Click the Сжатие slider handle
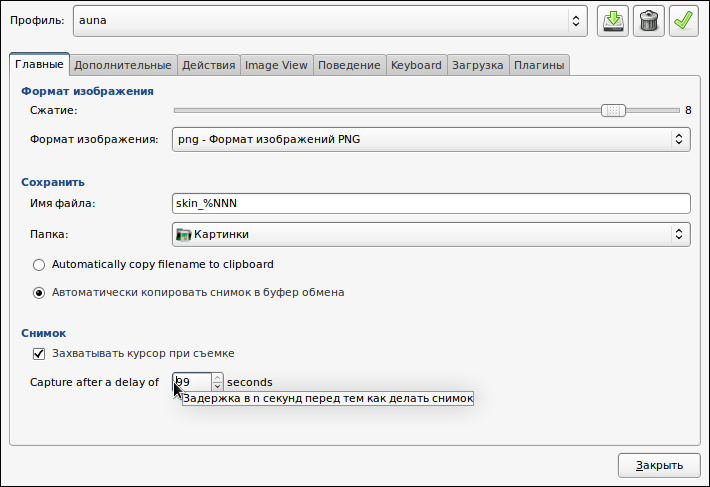The height and width of the screenshot is (487, 710). point(613,110)
